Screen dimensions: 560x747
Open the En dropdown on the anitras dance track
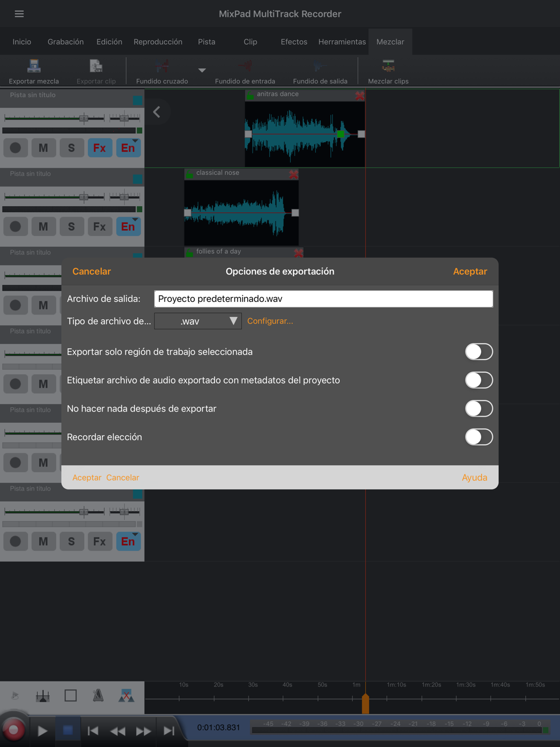tap(128, 148)
